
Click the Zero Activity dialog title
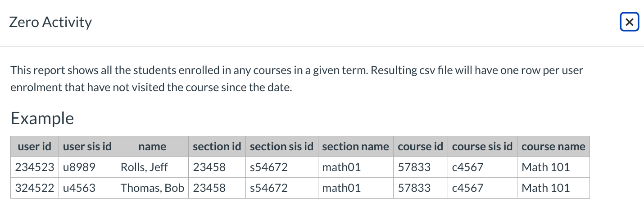click(x=50, y=22)
